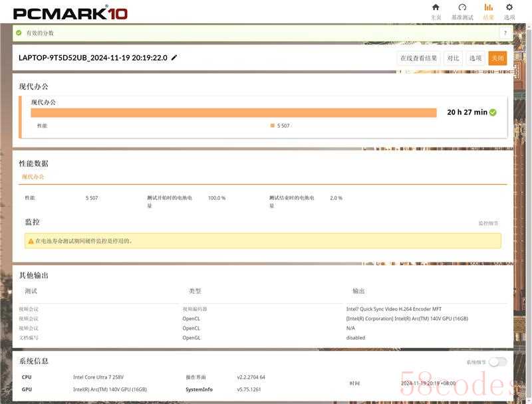
Task: Select the 现代办公 tab under 性能数据
Action: point(33,177)
